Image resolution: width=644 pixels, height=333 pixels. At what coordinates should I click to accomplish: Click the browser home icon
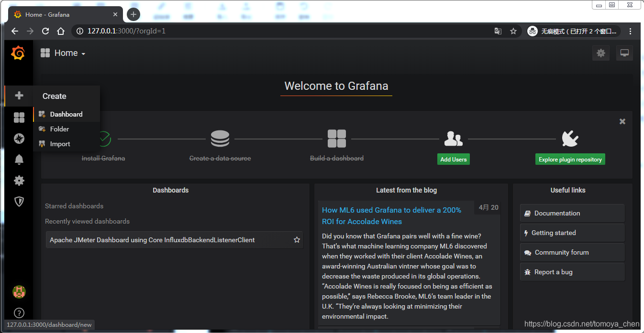tap(61, 31)
